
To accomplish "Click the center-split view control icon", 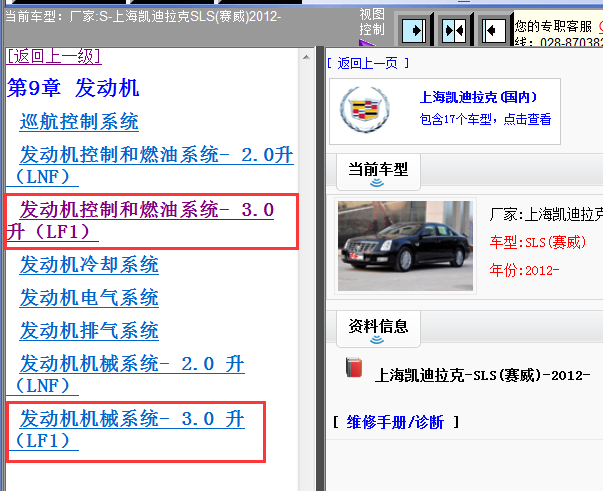I will pos(454,30).
